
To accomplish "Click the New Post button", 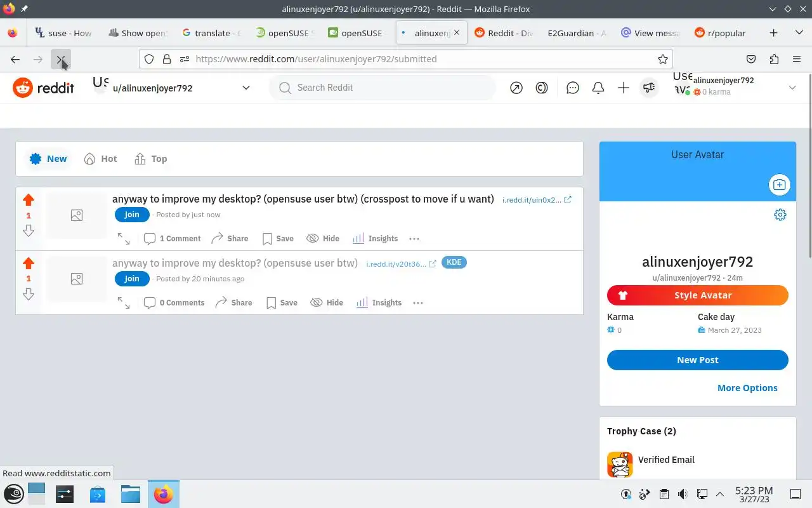I will (x=698, y=360).
